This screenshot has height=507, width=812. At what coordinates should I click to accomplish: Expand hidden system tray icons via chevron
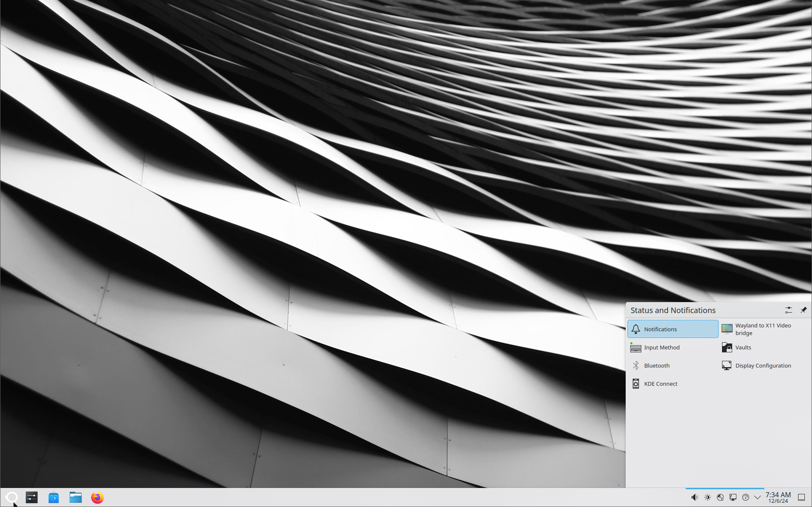click(758, 497)
